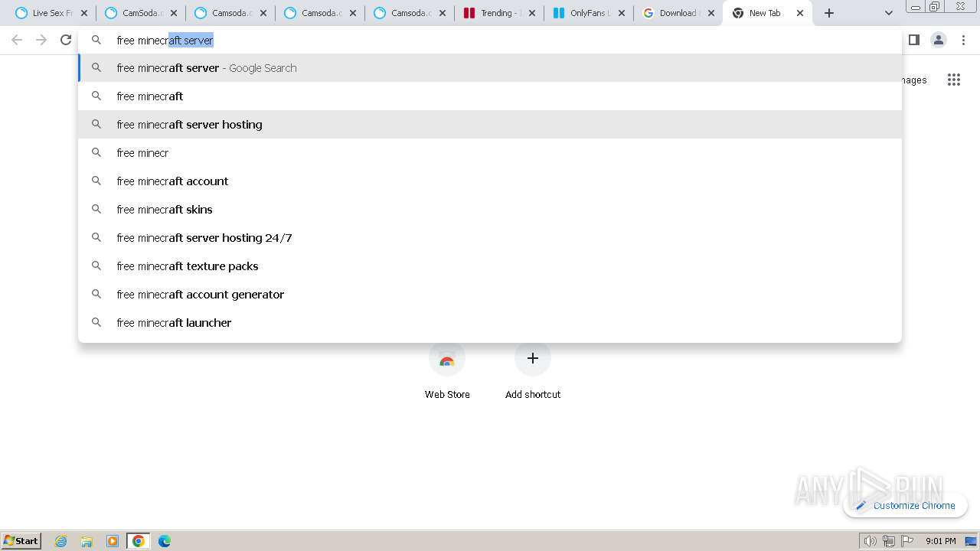This screenshot has height=551, width=980.
Task: Click search icon beside 'free minecraft skins'
Action: click(x=96, y=209)
